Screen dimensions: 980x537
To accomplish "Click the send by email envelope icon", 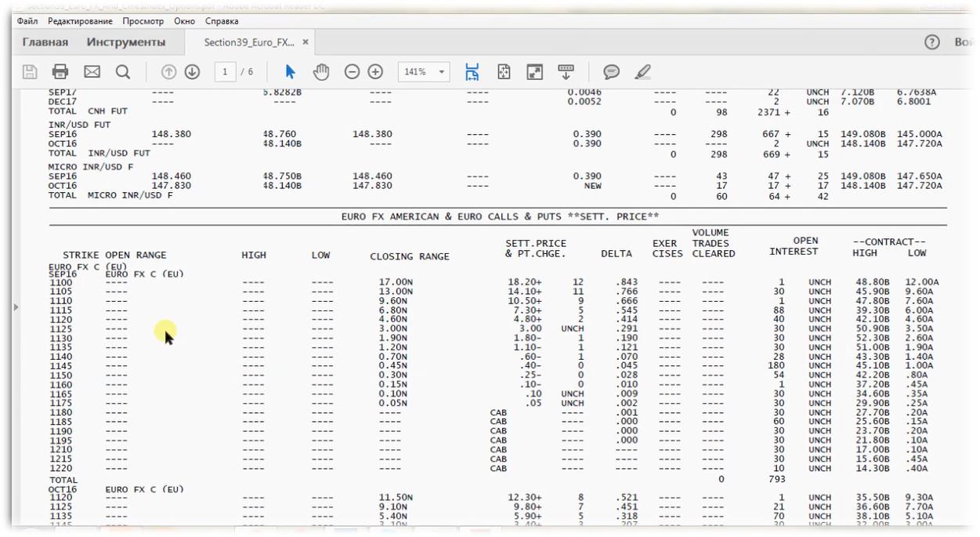I will coord(92,72).
